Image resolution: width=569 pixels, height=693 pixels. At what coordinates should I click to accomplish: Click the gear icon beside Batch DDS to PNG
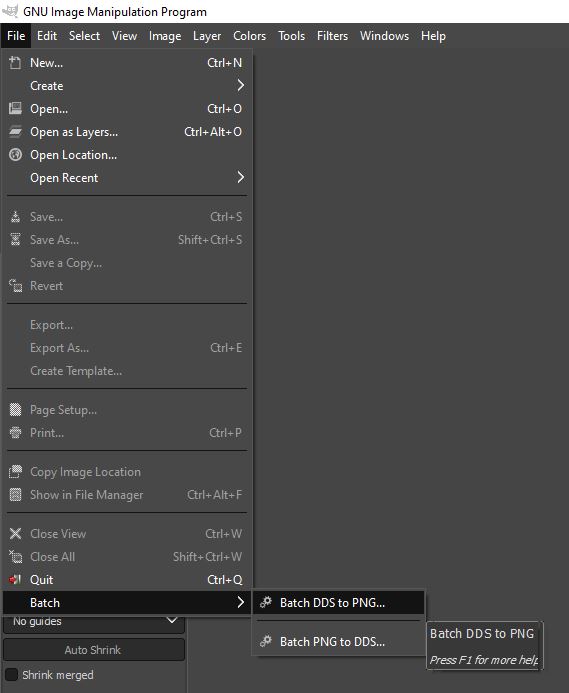pyautogui.click(x=265, y=602)
